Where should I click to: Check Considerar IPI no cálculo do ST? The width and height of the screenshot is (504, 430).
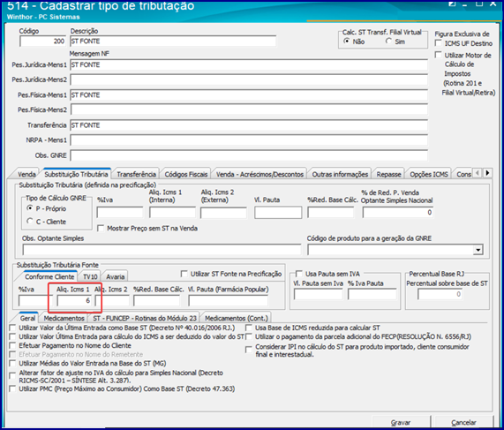pyautogui.click(x=248, y=350)
